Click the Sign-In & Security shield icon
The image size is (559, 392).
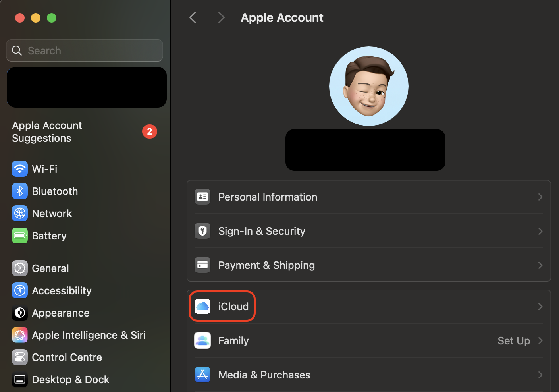click(x=202, y=231)
